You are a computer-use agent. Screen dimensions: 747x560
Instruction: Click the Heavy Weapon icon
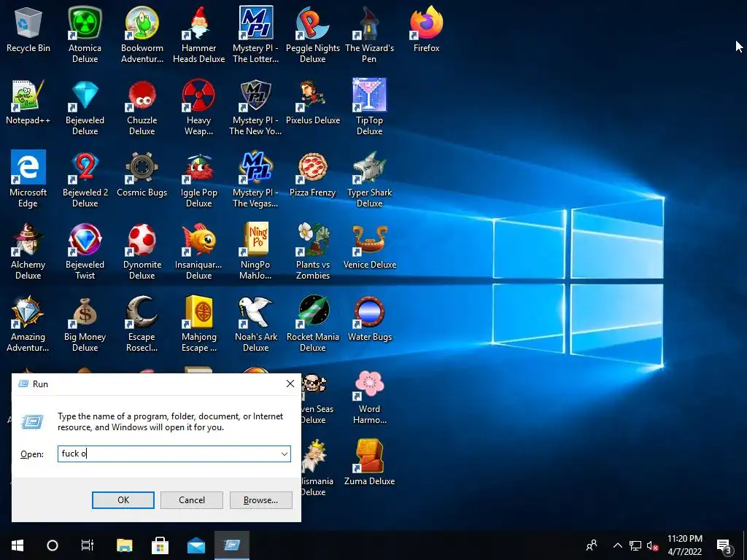click(198, 106)
